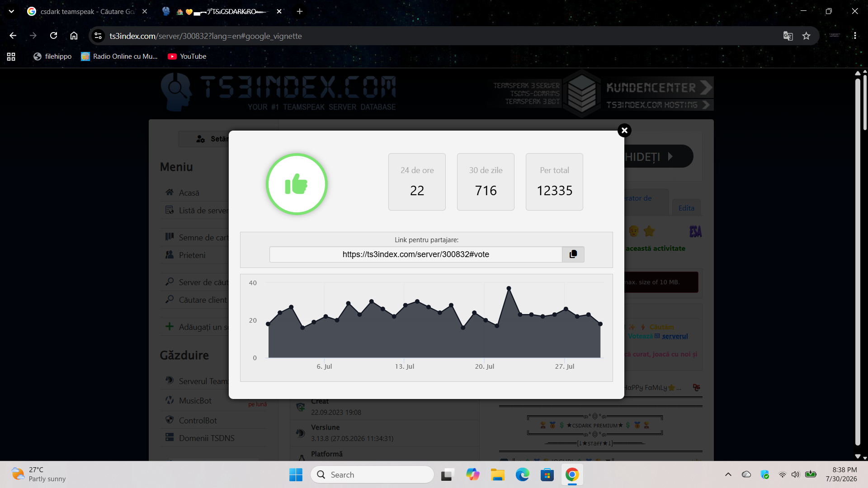This screenshot has width=868, height=488.
Task: Open the clock and date flyout
Action: [x=841, y=474]
